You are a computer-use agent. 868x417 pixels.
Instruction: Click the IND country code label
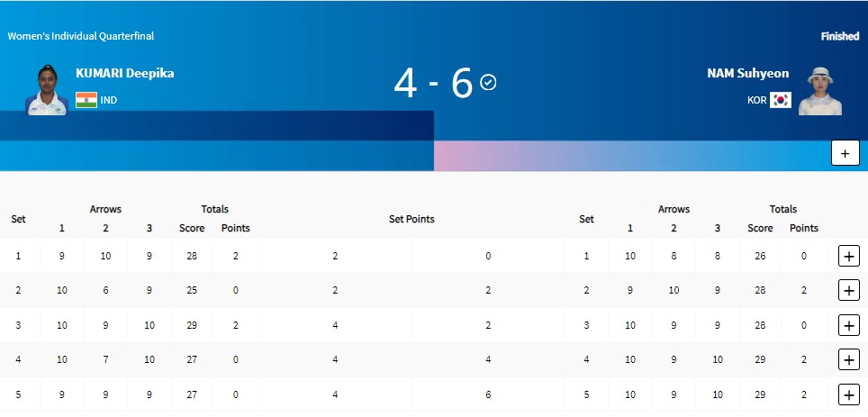coord(109,100)
